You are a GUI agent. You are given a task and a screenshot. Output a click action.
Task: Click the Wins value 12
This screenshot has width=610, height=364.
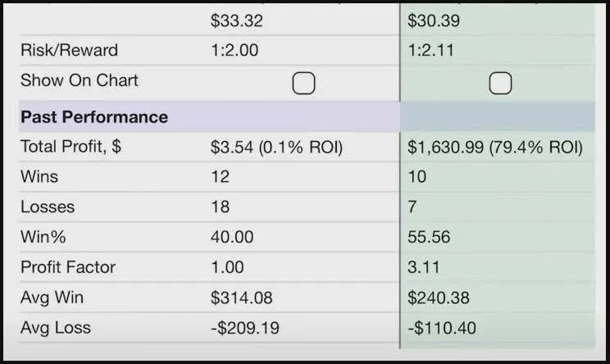pyautogui.click(x=221, y=176)
